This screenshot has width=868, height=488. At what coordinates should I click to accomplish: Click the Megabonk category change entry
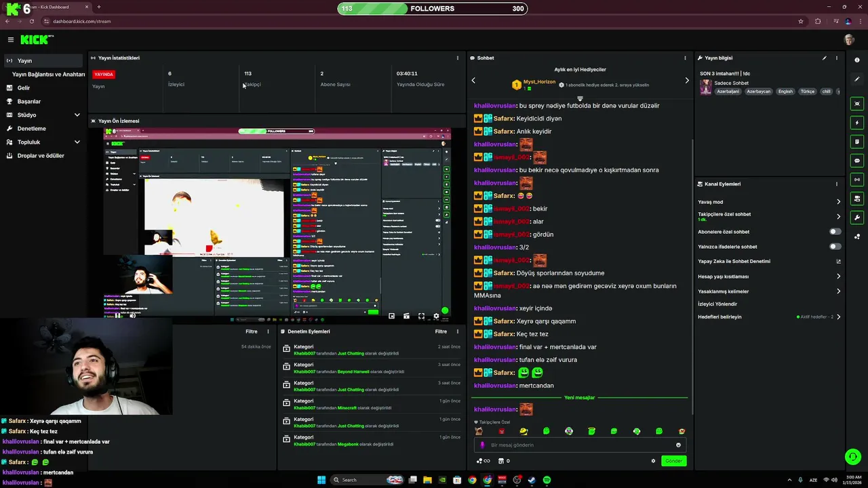372,441
